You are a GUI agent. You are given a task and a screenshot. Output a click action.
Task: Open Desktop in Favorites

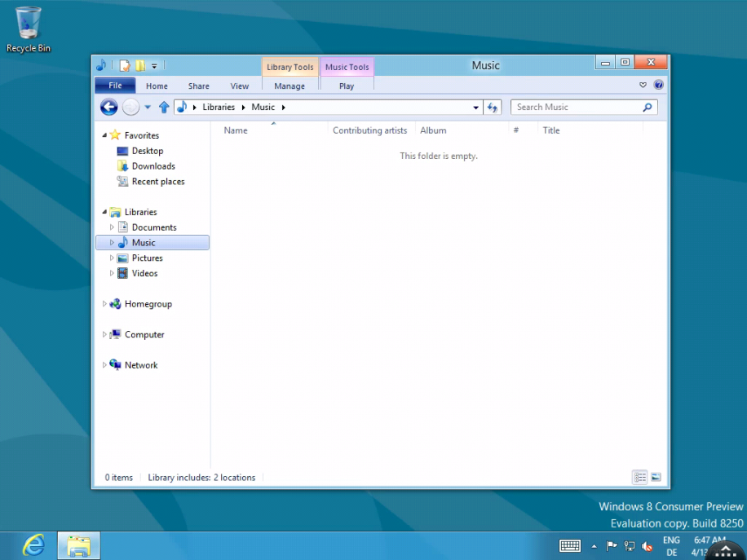tap(148, 151)
